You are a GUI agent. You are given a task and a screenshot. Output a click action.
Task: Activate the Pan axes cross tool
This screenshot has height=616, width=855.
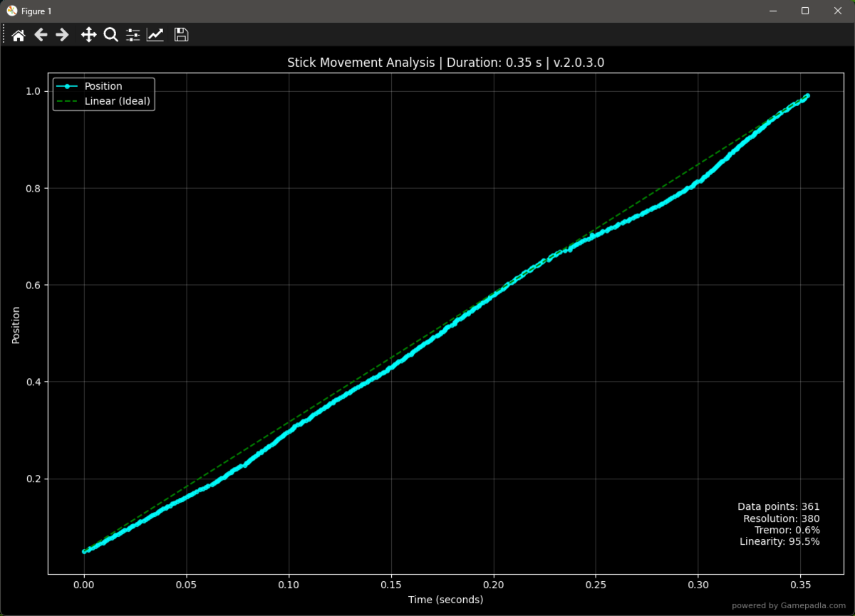pyautogui.click(x=88, y=35)
